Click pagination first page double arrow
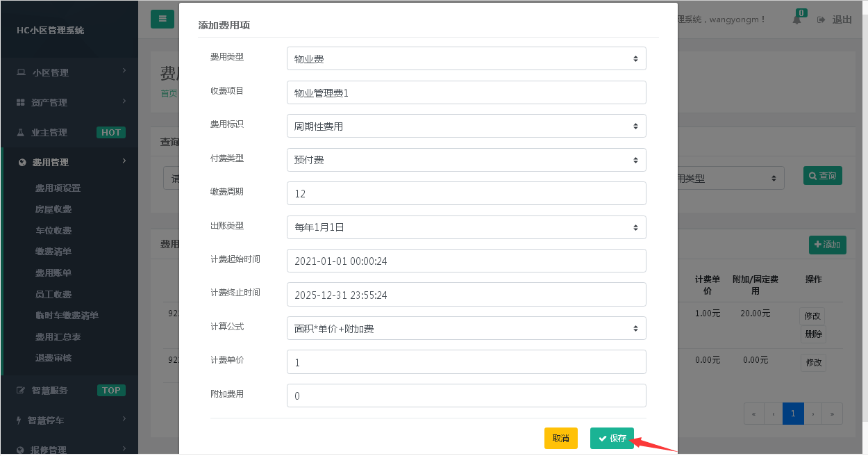The image size is (868, 456). (x=753, y=414)
